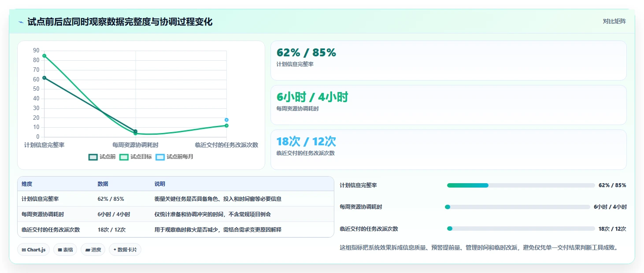Click the description starting 用于观察临时救火
The image size is (644, 273).
(x=218, y=230)
